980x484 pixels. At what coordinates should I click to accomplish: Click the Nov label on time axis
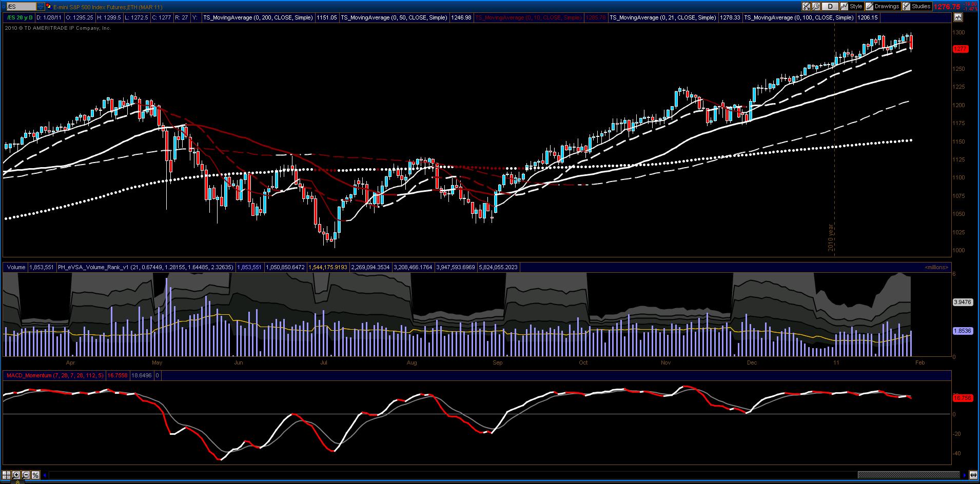666,362
